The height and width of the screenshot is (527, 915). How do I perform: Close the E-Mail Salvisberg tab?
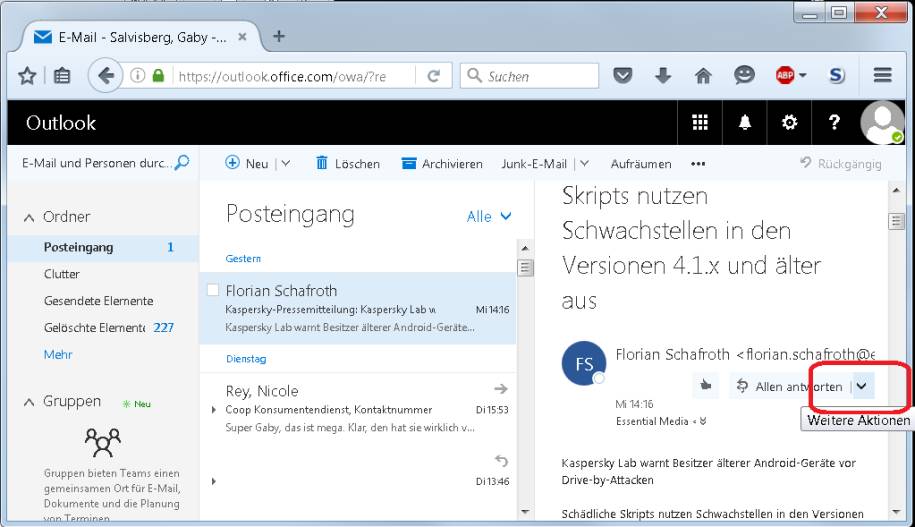pos(243,37)
